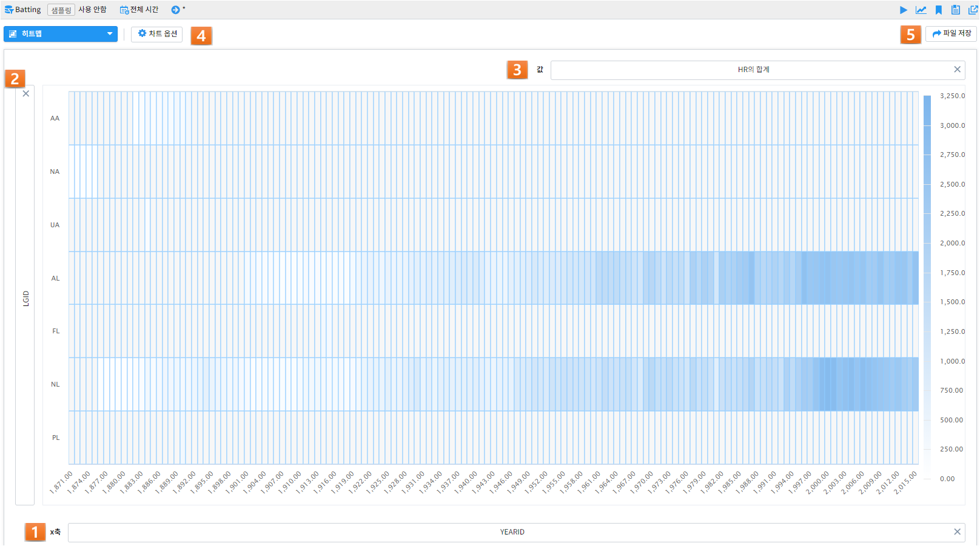980x546 pixels.
Task: Expand the 히트맵 chart type dropdown
Action: 61,34
